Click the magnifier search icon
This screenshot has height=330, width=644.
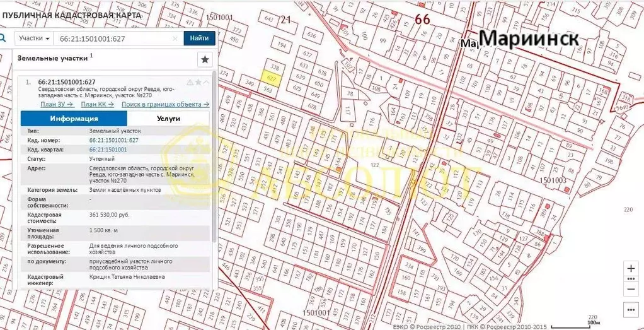(x=3, y=38)
